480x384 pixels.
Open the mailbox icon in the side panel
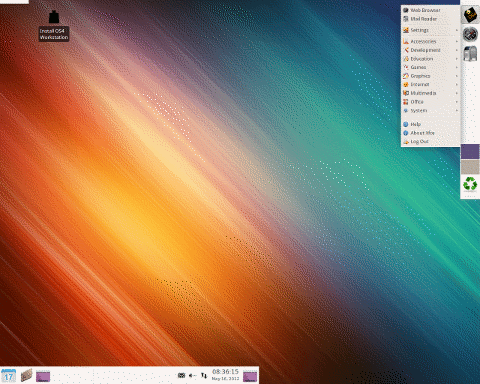pyautogui.click(x=470, y=54)
